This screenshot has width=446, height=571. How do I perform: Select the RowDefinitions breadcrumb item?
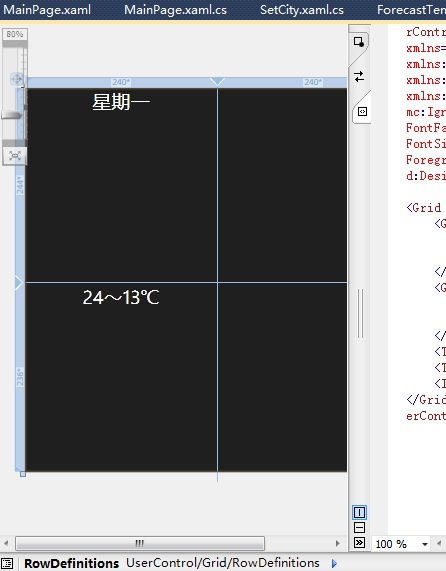coord(71,563)
